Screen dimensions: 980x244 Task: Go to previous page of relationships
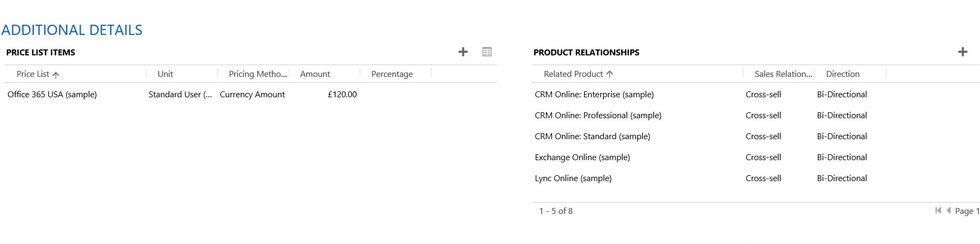949,211
